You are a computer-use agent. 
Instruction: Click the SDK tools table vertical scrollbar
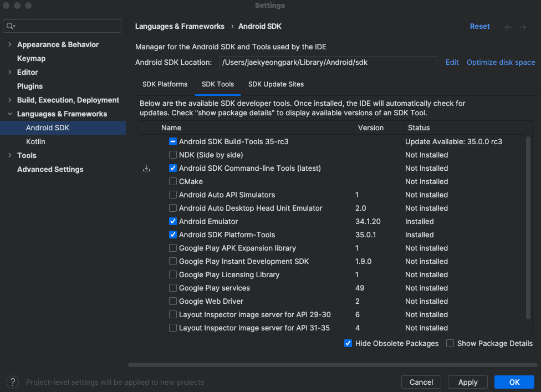point(528,228)
